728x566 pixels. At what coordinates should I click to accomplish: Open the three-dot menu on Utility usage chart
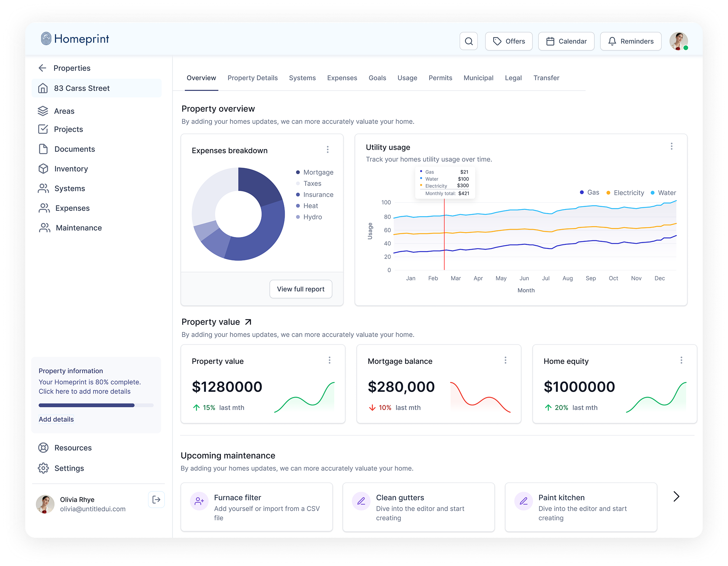coord(672,147)
